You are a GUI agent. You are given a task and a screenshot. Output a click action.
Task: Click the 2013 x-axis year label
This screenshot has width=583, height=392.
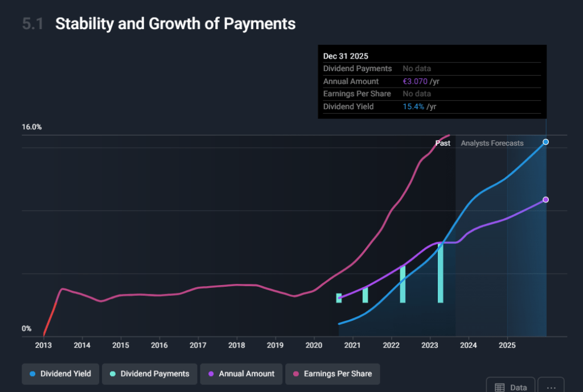point(44,345)
